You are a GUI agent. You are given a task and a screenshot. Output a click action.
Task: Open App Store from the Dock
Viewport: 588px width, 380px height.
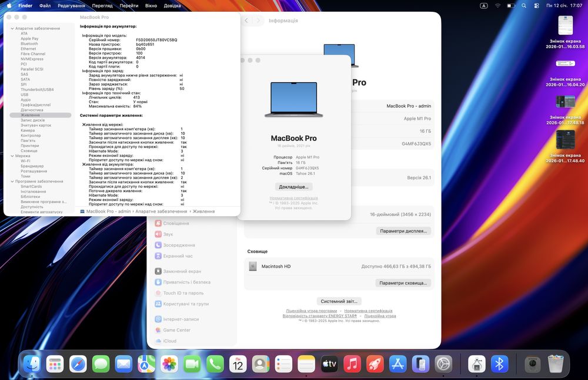point(398,364)
